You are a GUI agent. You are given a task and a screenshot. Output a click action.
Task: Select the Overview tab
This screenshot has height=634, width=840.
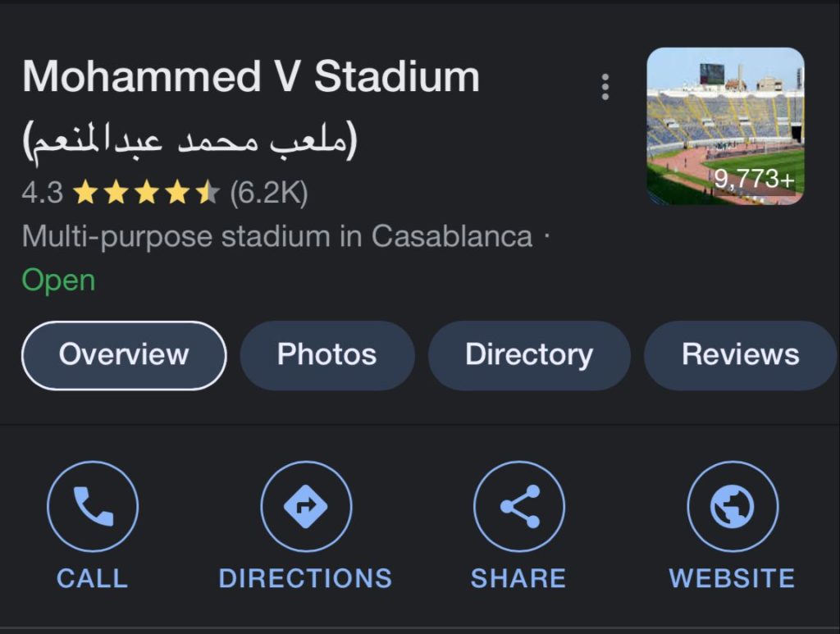(x=124, y=355)
